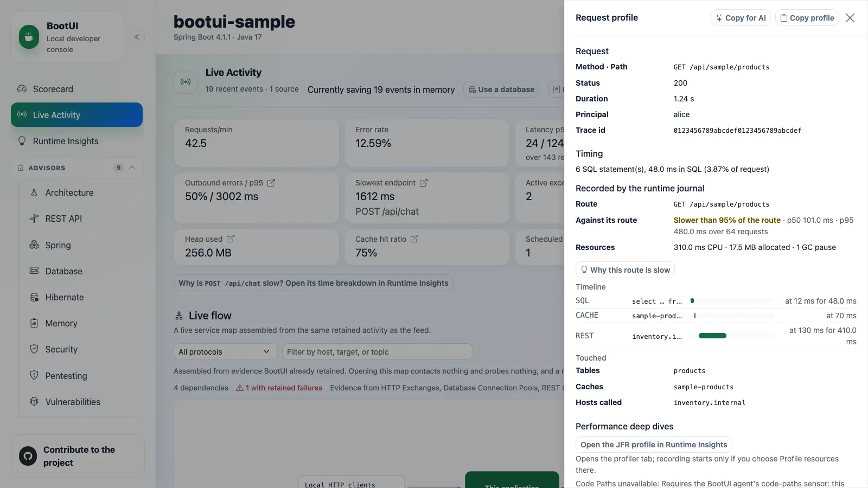
Task: Collapse the sidebar with the double-chevron icon
Action: (137, 37)
